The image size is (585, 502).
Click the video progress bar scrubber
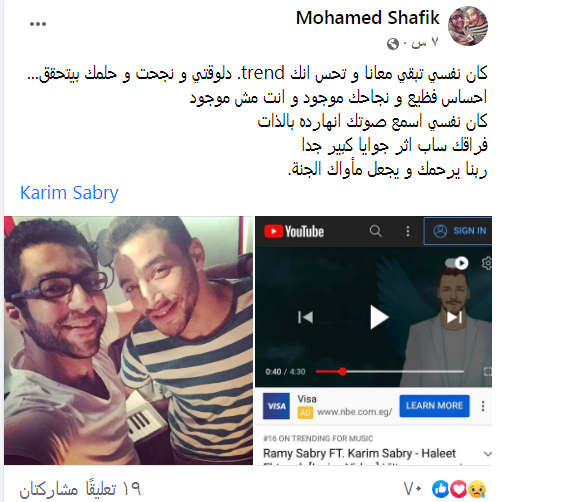tap(342, 371)
